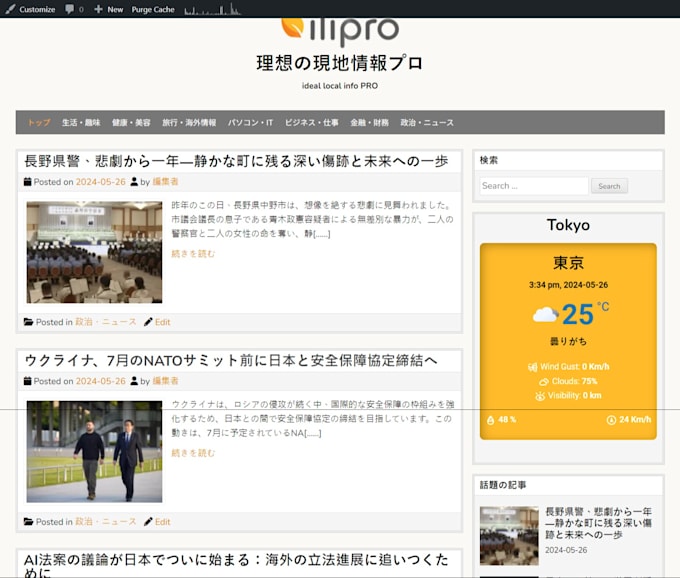680x578 pixels.
Task: Click the Edit link on 長野県警 post
Action: point(163,322)
